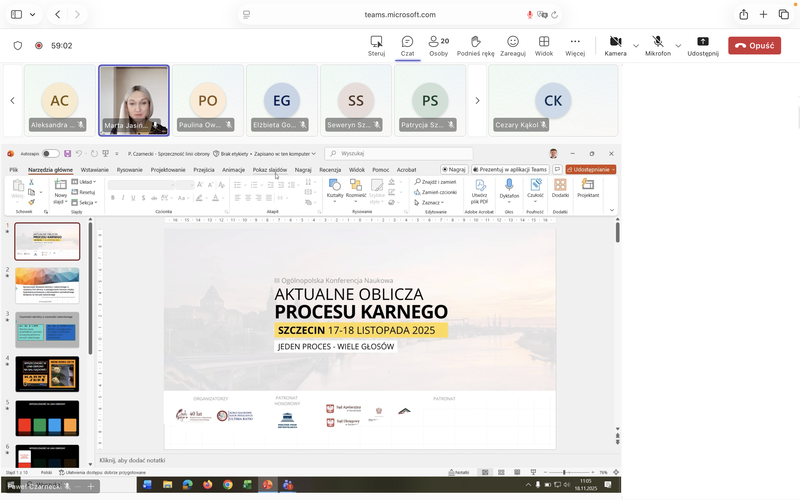Switch to the Animacje ribbon tab
800x500 pixels.
click(233, 170)
